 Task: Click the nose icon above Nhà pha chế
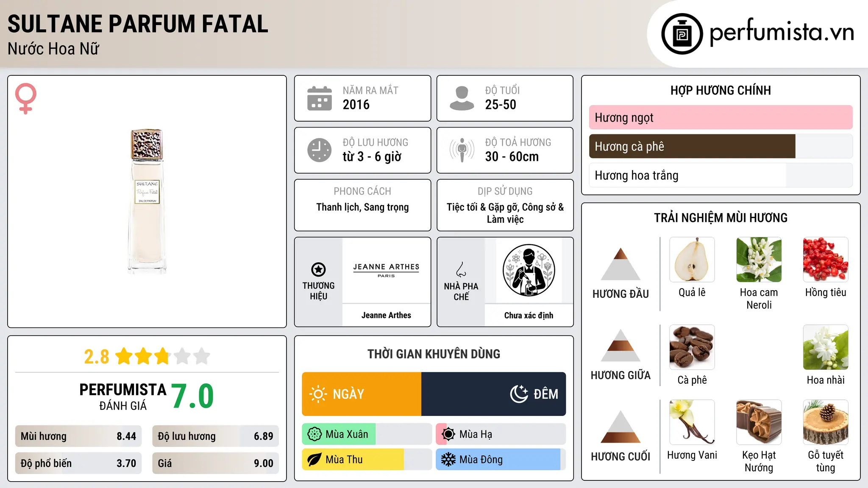[461, 269]
